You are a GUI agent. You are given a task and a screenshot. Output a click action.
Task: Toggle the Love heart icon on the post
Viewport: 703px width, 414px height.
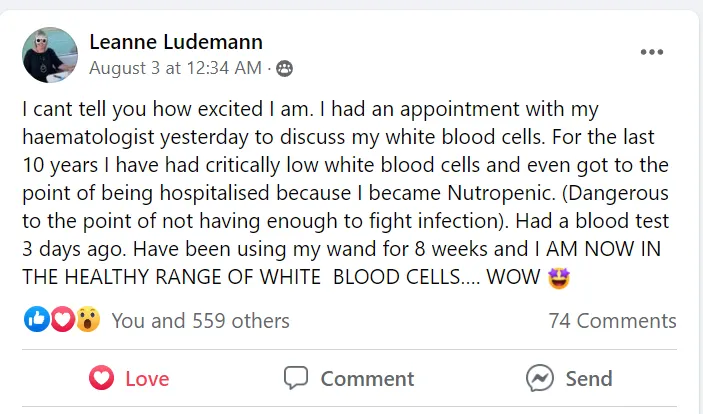tap(101, 379)
